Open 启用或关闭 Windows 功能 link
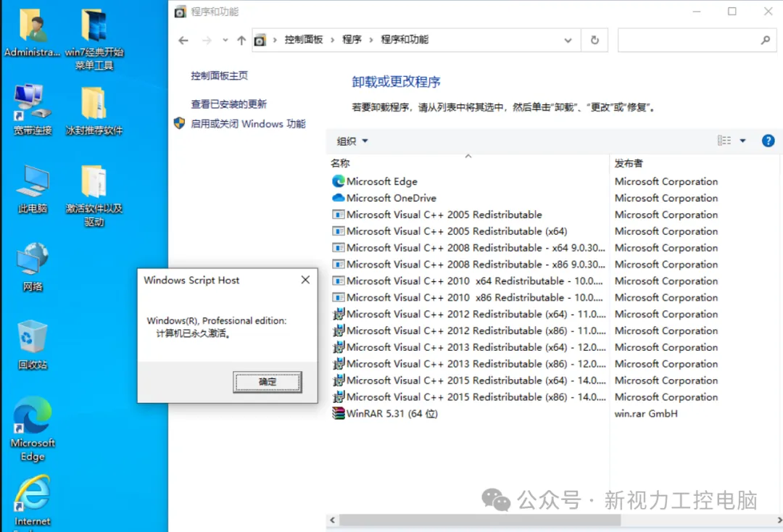 tap(248, 124)
